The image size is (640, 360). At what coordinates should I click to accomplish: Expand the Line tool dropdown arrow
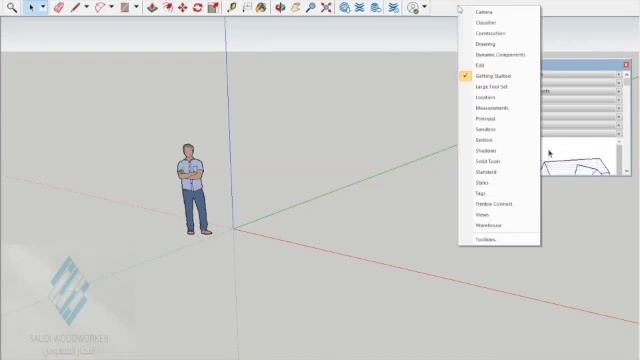pos(86,7)
